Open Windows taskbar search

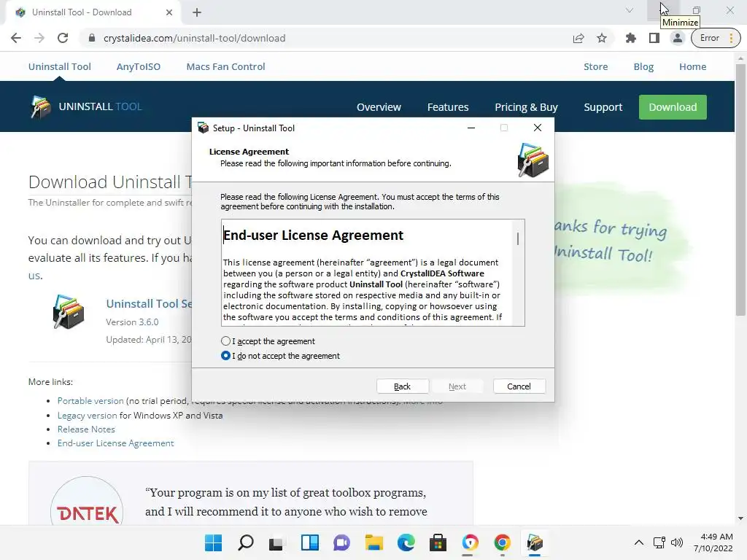[x=245, y=542]
